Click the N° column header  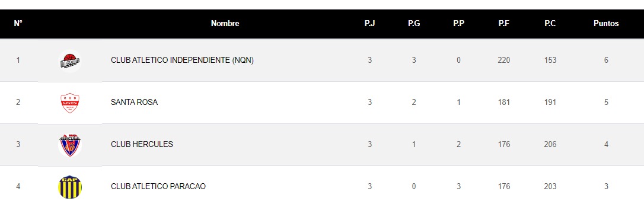18,24
